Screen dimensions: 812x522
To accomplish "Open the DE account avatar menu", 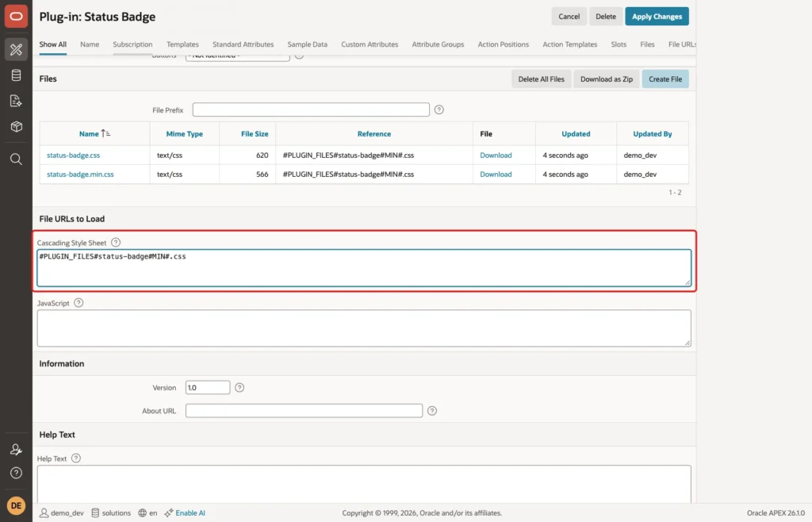I will (x=16, y=505).
